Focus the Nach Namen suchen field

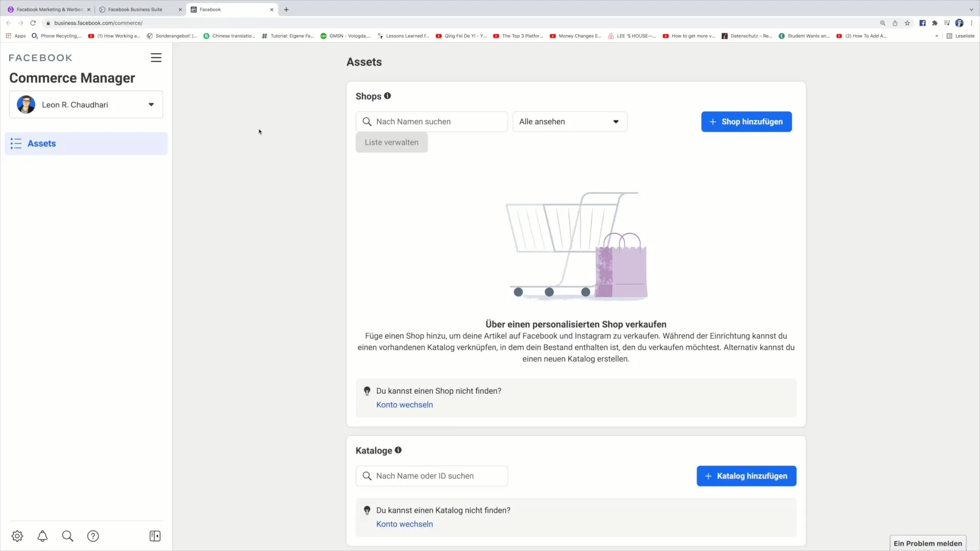tap(431, 121)
